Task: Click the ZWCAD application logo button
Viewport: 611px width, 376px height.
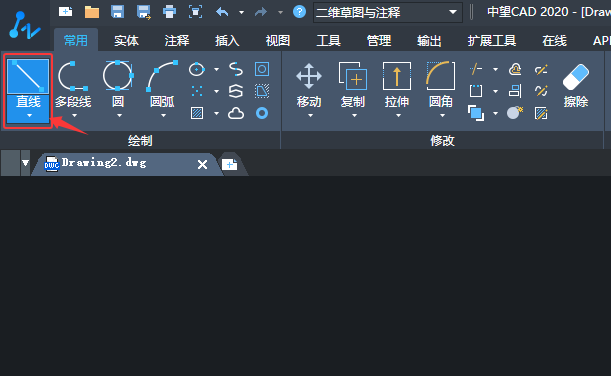Action: click(25, 26)
